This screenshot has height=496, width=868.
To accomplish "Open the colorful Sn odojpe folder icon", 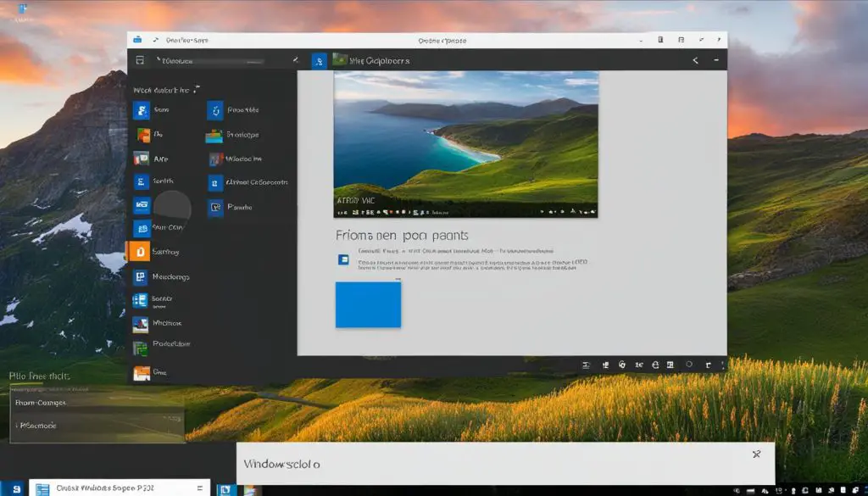I will click(x=214, y=137).
